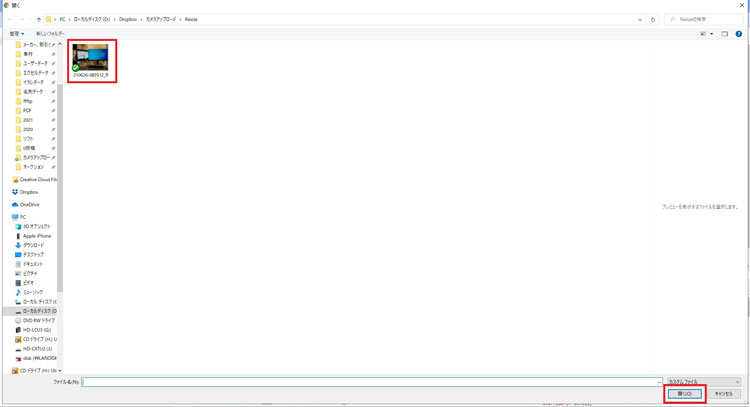This screenshot has height=407, width=750.
Task: Close the 開く dialog window
Action: [742, 5]
